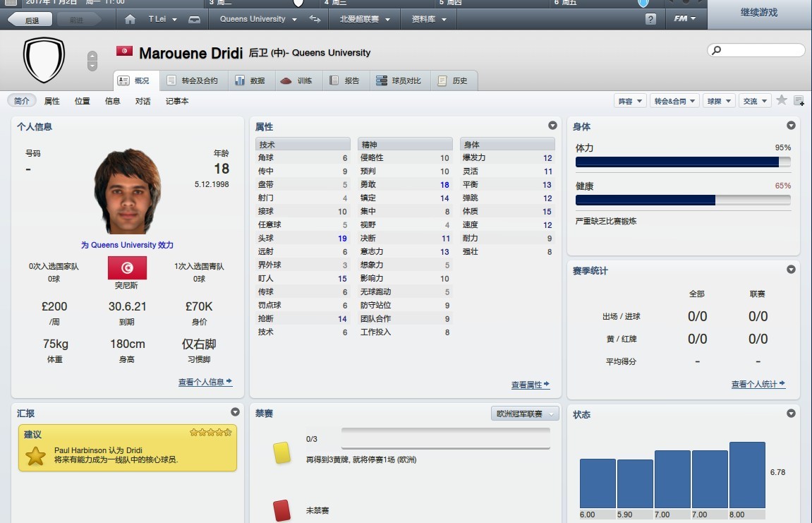
Task: Go to the home screen icon
Action: pyautogui.click(x=130, y=19)
